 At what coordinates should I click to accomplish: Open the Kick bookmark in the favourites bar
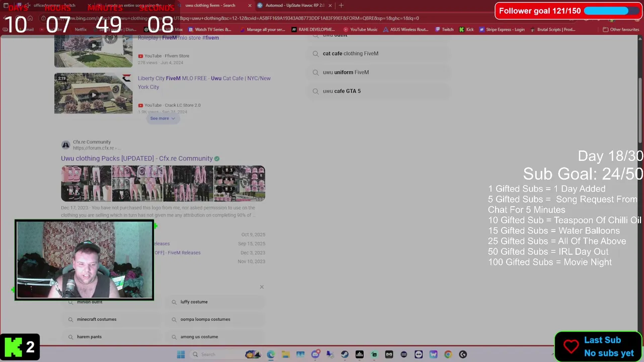click(466, 29)
